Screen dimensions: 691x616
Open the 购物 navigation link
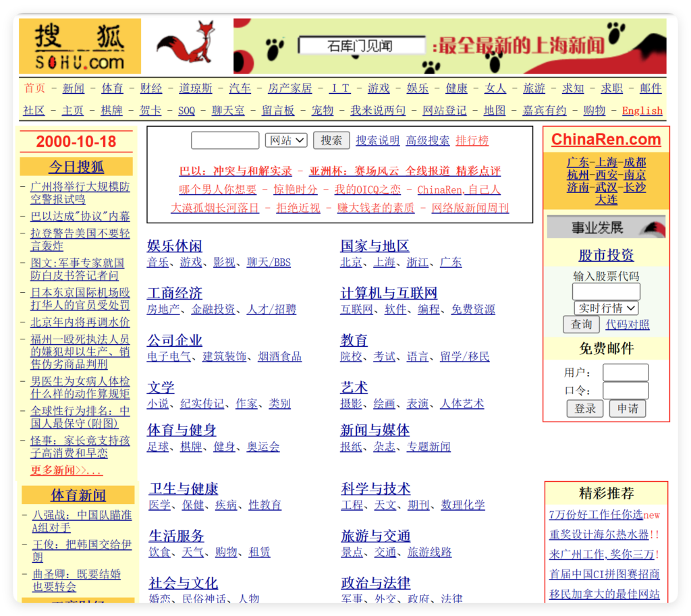point(594,110)
